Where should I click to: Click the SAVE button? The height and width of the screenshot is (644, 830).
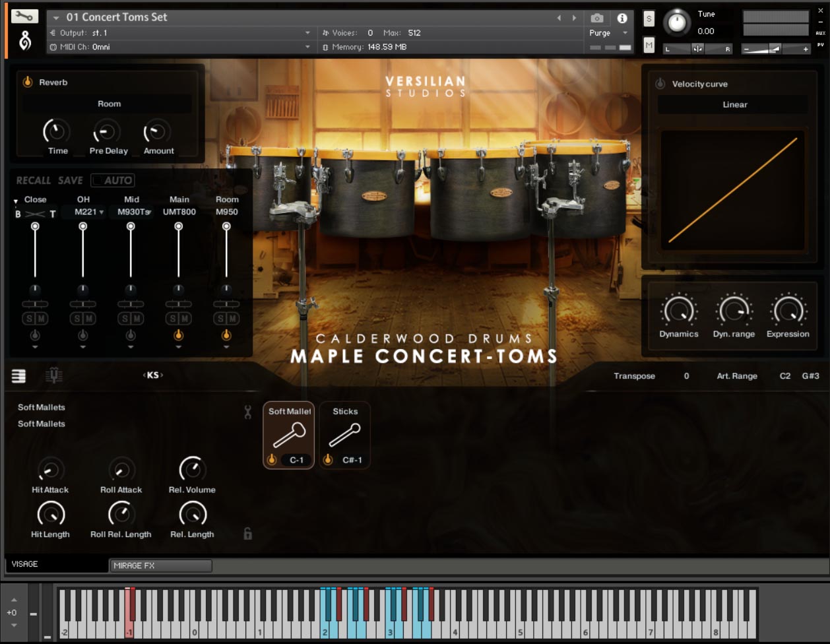pyautogui.click(x=71, y=180)
